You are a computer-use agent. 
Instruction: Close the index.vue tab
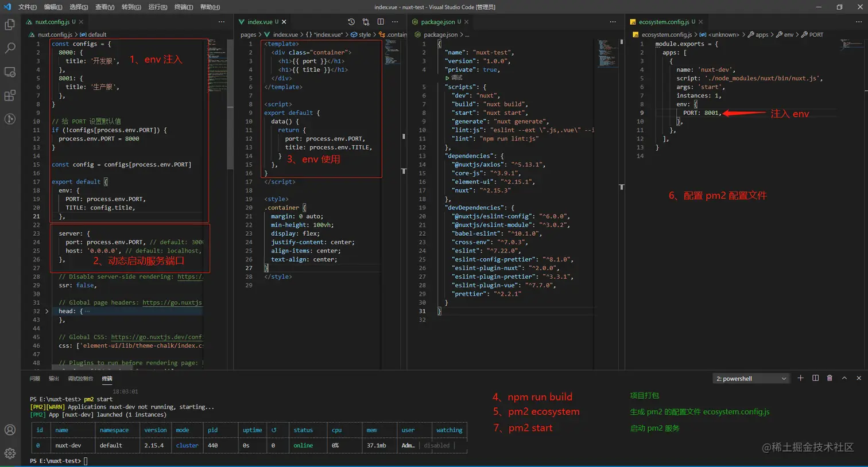coord(284,22)
